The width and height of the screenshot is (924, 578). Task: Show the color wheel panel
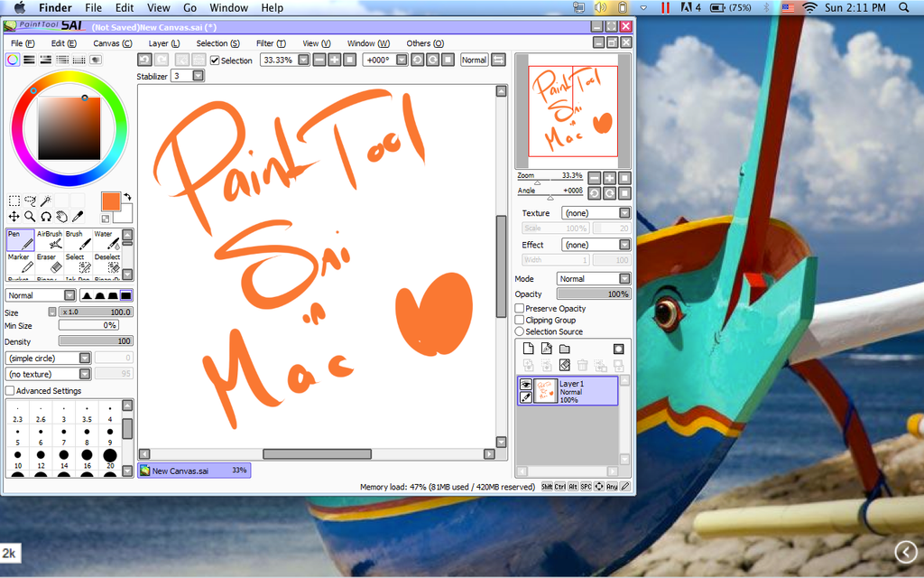tap(13, 60)
